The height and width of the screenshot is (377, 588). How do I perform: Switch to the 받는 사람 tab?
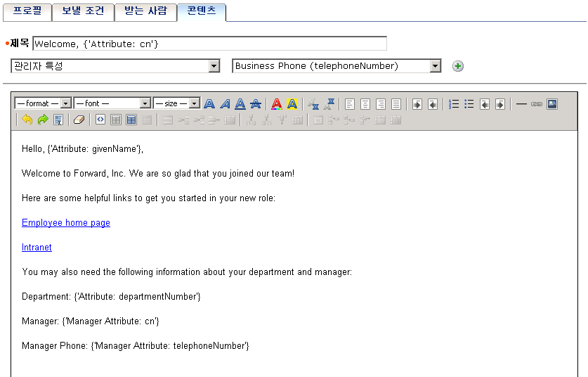(145, 11)
